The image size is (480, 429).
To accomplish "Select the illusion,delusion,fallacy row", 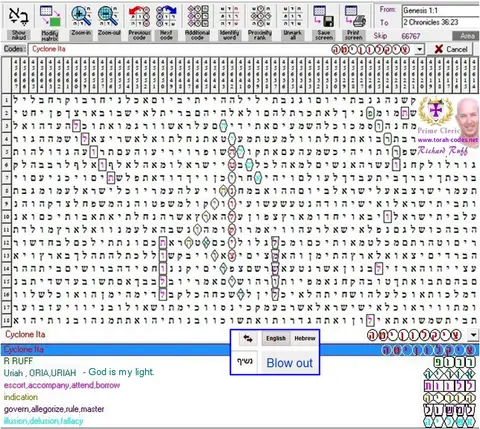I will point(240,421).
